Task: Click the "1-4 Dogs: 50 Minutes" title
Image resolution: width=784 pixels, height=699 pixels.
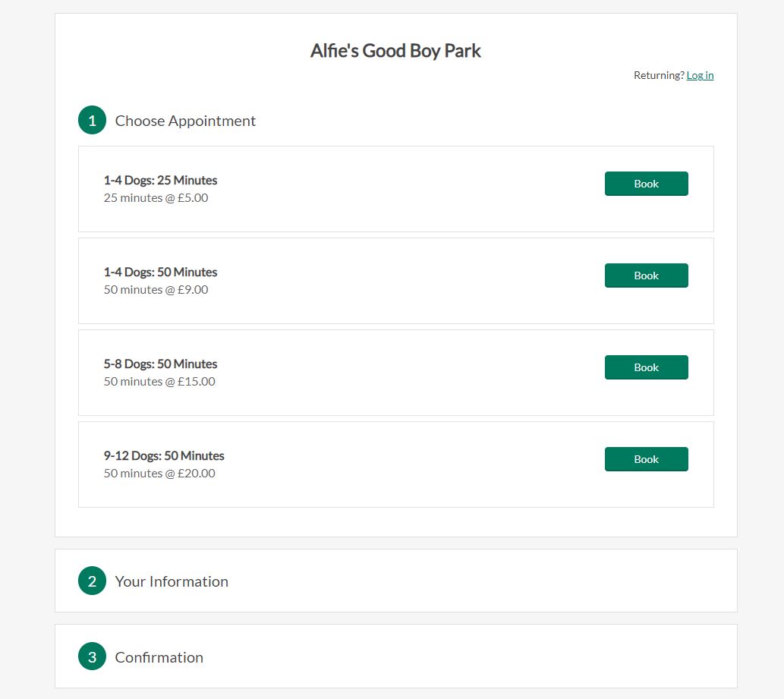Action: pos(161,272)
